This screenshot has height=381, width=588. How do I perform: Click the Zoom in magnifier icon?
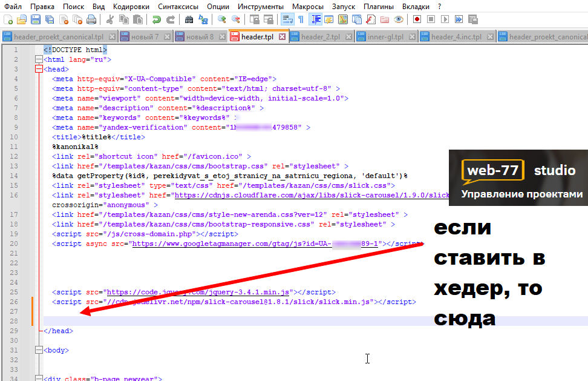[221, 19]
